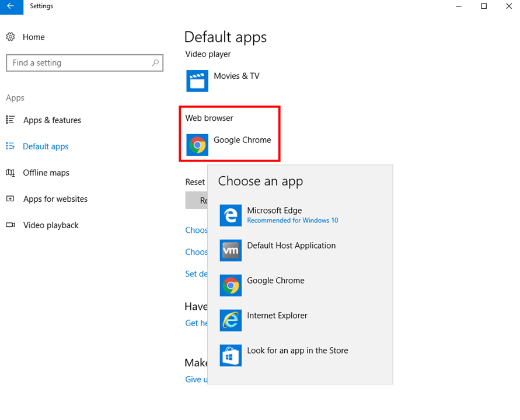Click the Choose an app heading
Screen dimensions: 520x420
(260, 181)
